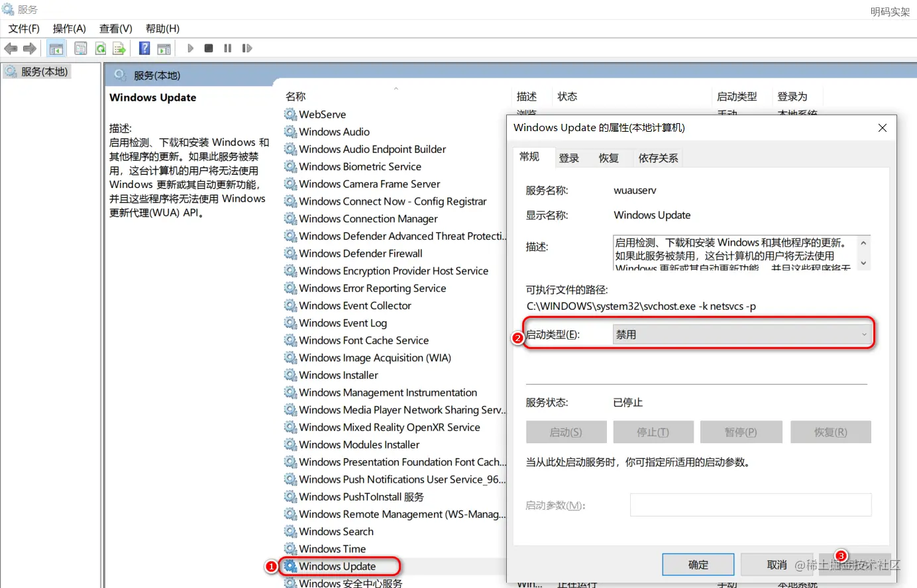This screenshot has height=588, width=917.
Task: Select Windows Audio Endpoint Builder row
Action: point(372,149)
